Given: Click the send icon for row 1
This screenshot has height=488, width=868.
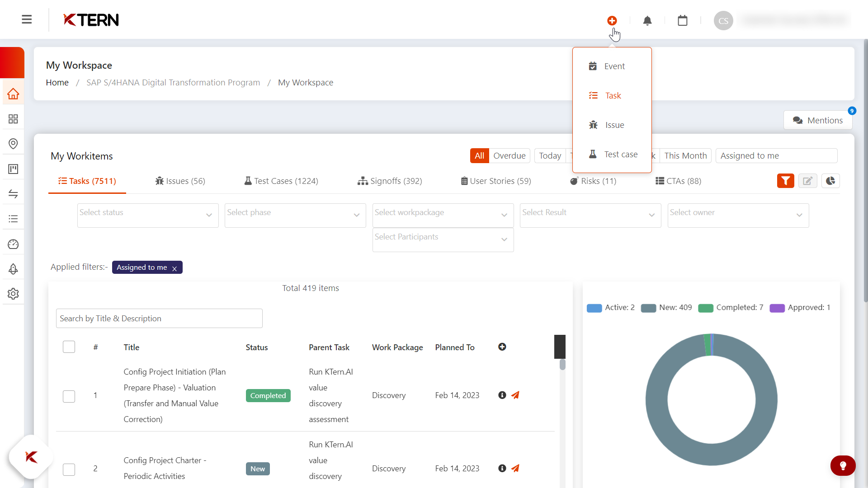Looking at the screenshot, I should (x=515, y=395).
